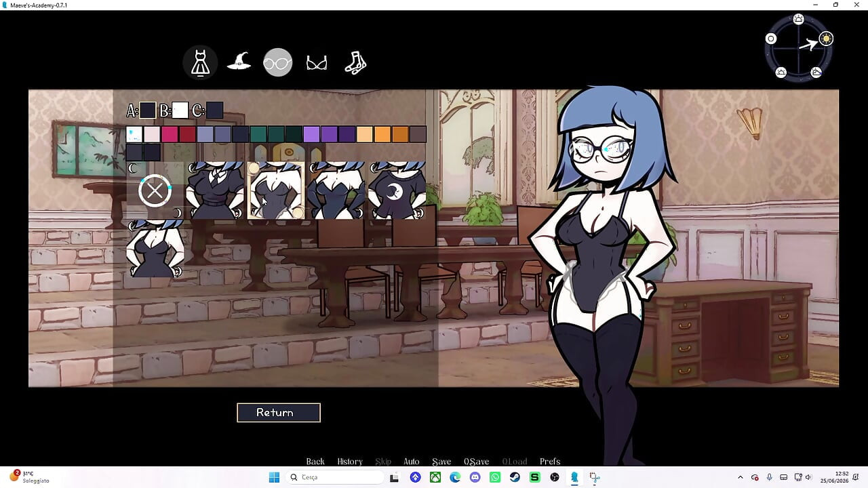Pick the collared school dress outfit
The height and width of the screenshot is (488, 868).
215,190
